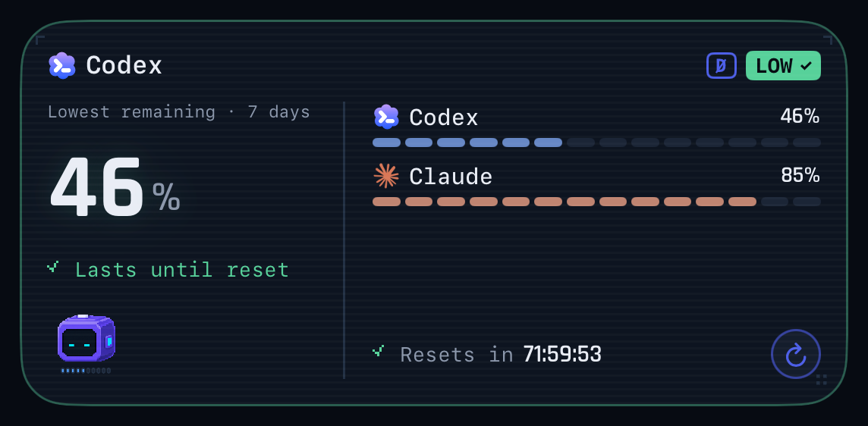Select the Codex provider row label
Image resolution: width=868 pixels, height=426 pixels.
[x=444, y=117]
